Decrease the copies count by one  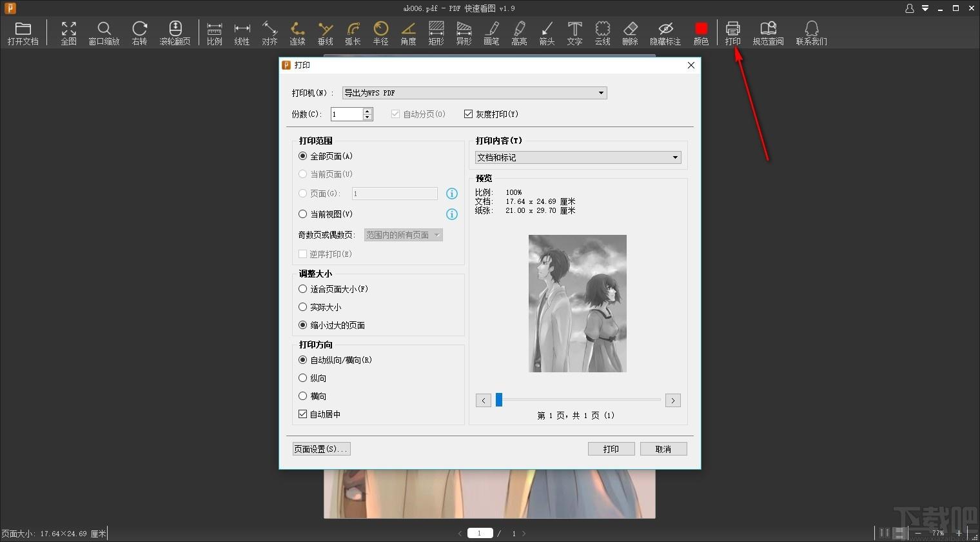click(x=367, y=117)
